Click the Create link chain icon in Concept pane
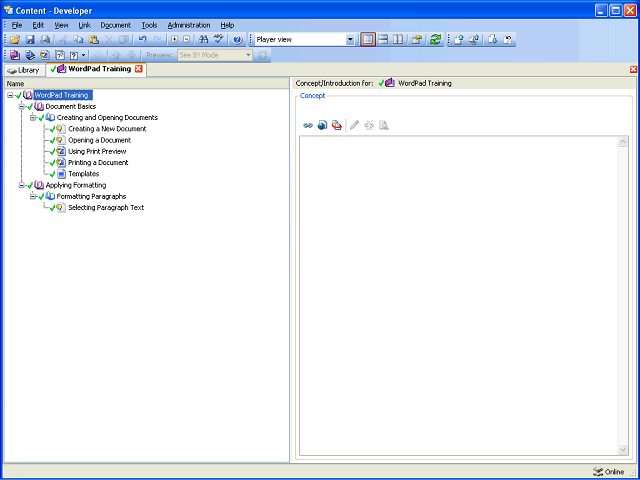This screenshot has height=480, width=640. [x=308, y=125]
